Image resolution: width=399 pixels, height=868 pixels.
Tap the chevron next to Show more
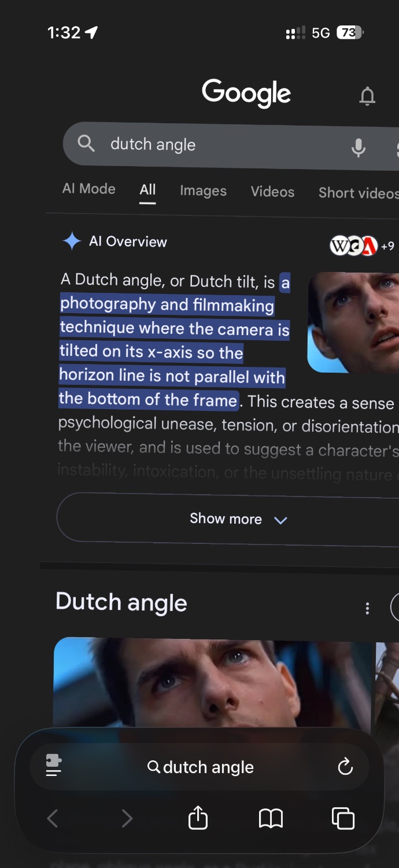click(x=280, y=520)
